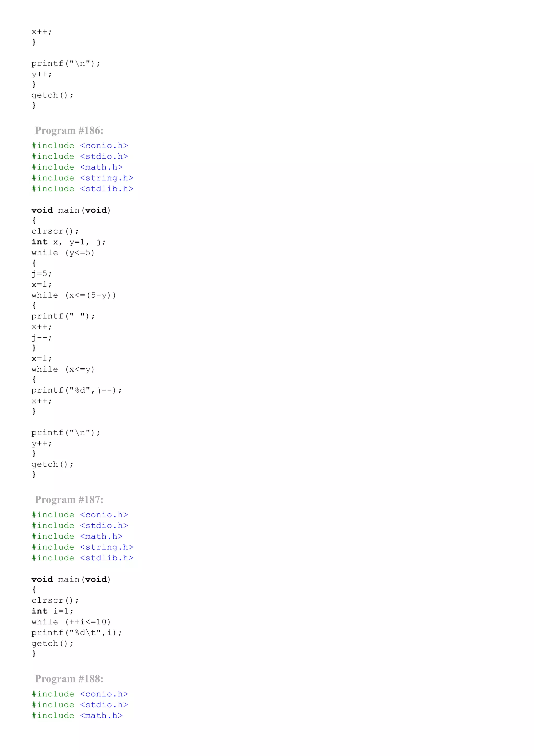Viewport: 534px width, 756px height.
Task: Click the "j--;" statement
Action: [42, 338]
